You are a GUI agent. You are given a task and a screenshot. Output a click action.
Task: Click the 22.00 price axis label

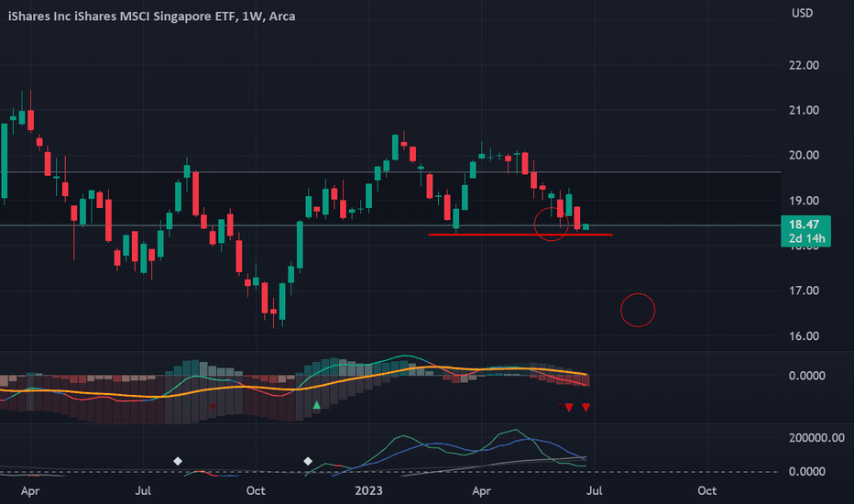point(804,65)
